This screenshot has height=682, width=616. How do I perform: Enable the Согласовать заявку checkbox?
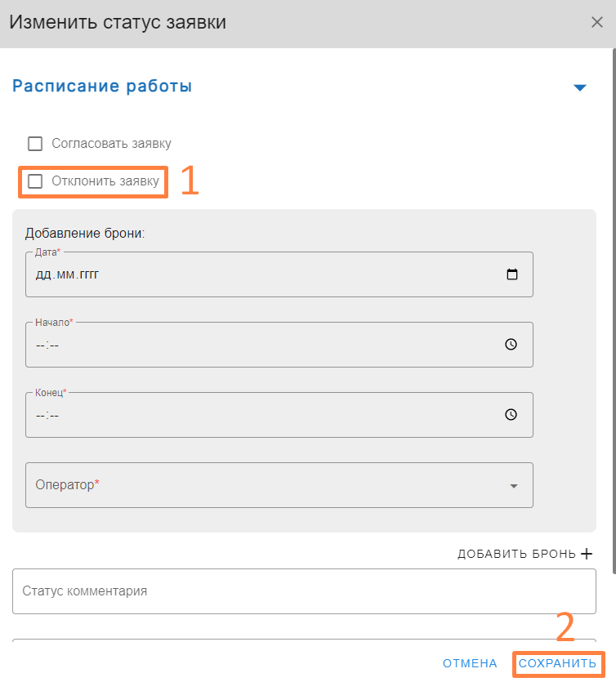(35, 144)
